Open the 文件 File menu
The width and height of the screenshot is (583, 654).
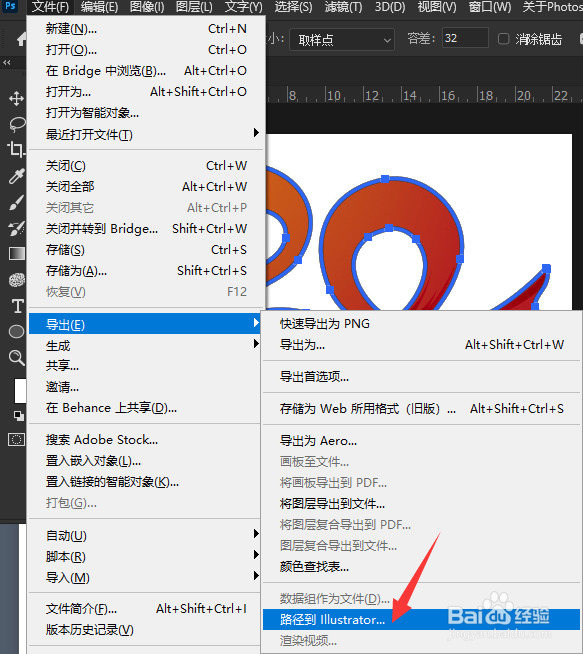[50, 7]
